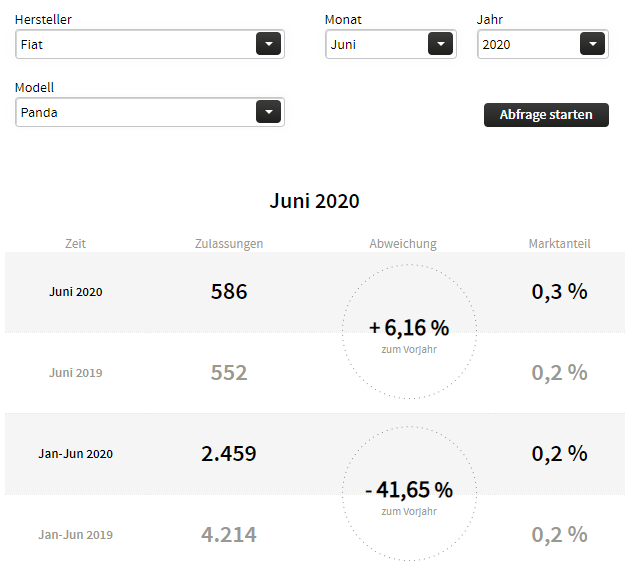The image size is (640, 572).
Task: Click the Hersteller dropdown arrow button
Action: 269,44
